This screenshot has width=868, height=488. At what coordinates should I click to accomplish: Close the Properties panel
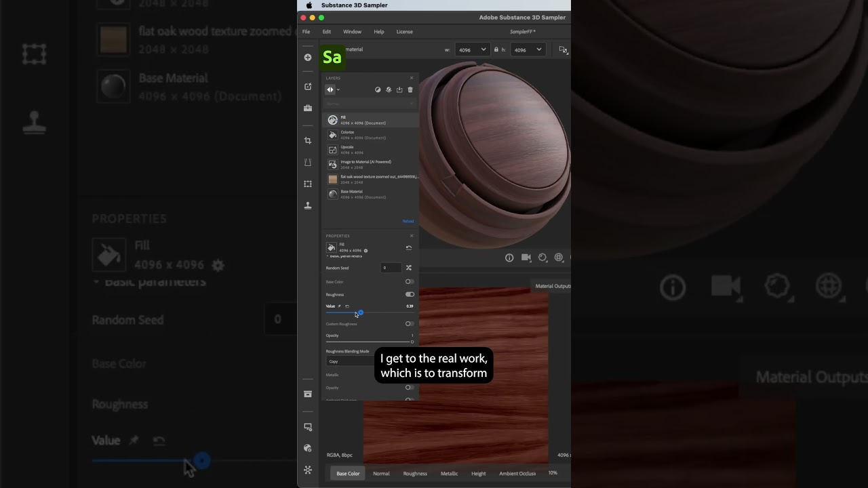pyautogui.click(x=412, y=236)
